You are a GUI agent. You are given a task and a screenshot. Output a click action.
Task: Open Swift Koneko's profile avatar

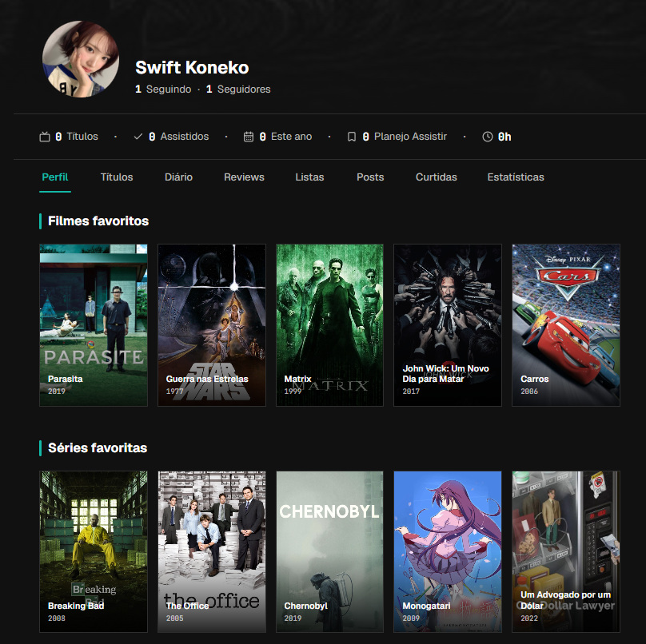tap(81, 59)
